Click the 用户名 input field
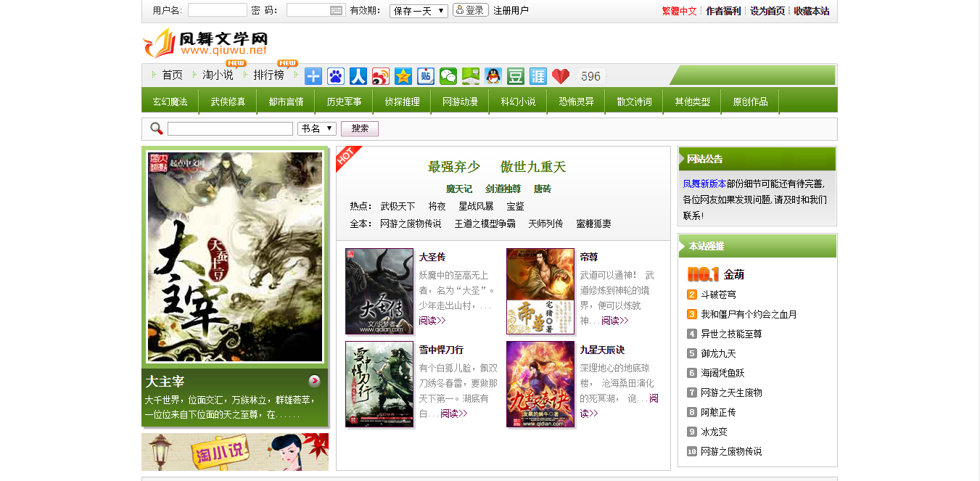Viewport: 980px width, 481px height. tap(218, 10)
